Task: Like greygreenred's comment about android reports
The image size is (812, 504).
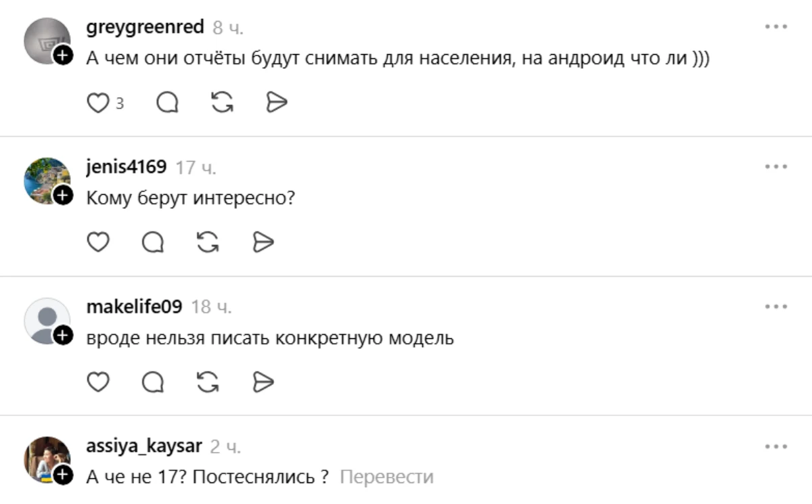Action: 97,101
